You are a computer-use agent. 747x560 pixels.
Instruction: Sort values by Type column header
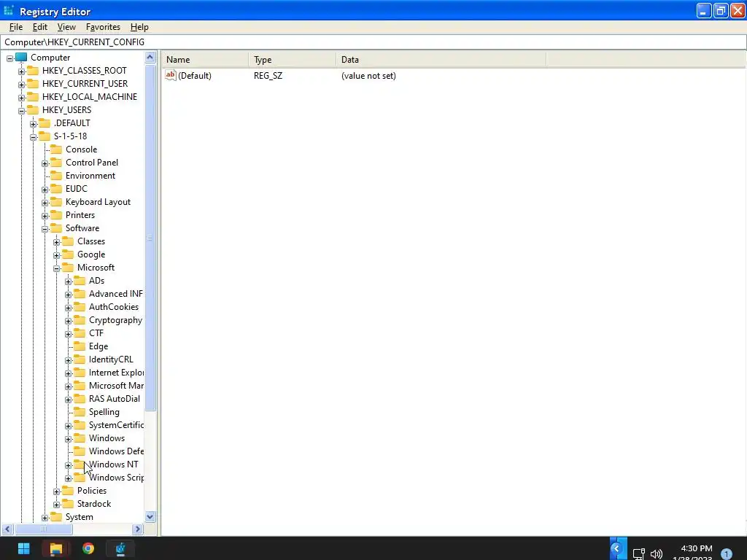(292, 60)
